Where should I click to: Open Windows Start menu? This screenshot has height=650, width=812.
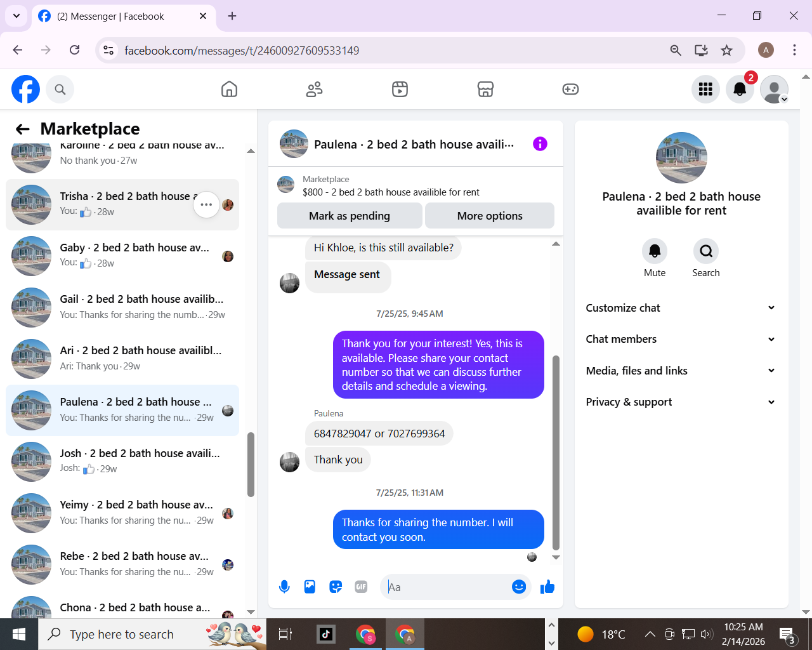coord(19,634)
